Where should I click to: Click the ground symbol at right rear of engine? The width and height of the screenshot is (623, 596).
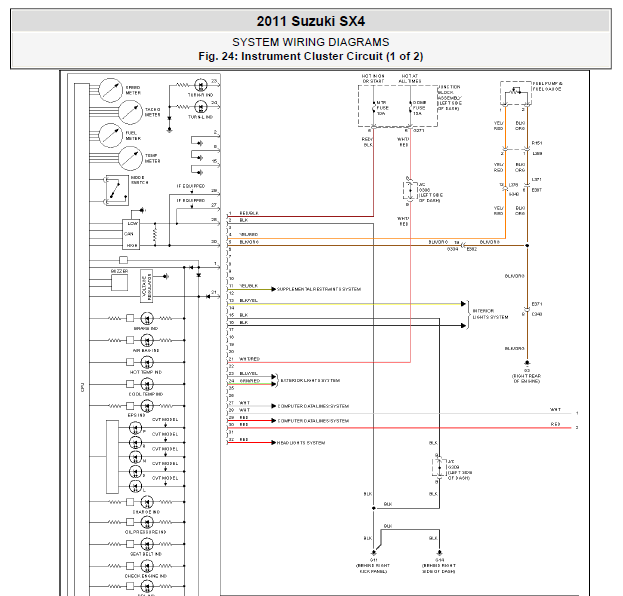coord(527,363)
